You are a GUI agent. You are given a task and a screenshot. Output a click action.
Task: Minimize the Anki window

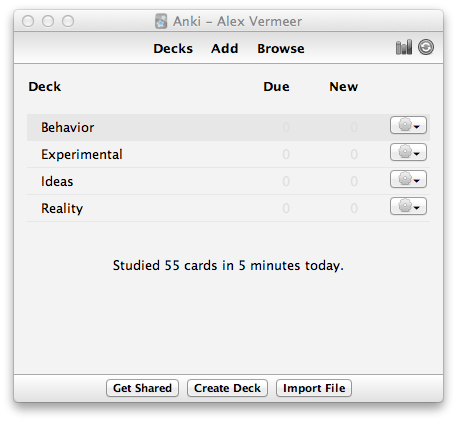pyautogui.click(x=48, y=21)
